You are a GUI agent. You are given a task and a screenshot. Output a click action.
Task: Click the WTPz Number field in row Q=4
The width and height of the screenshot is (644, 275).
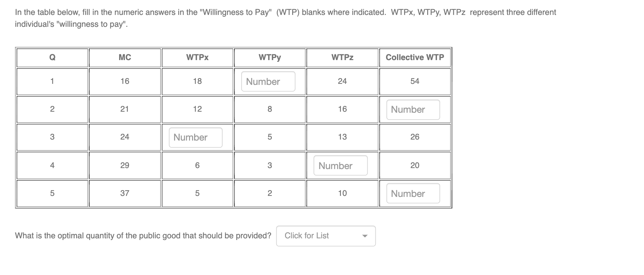click(340, 165)
